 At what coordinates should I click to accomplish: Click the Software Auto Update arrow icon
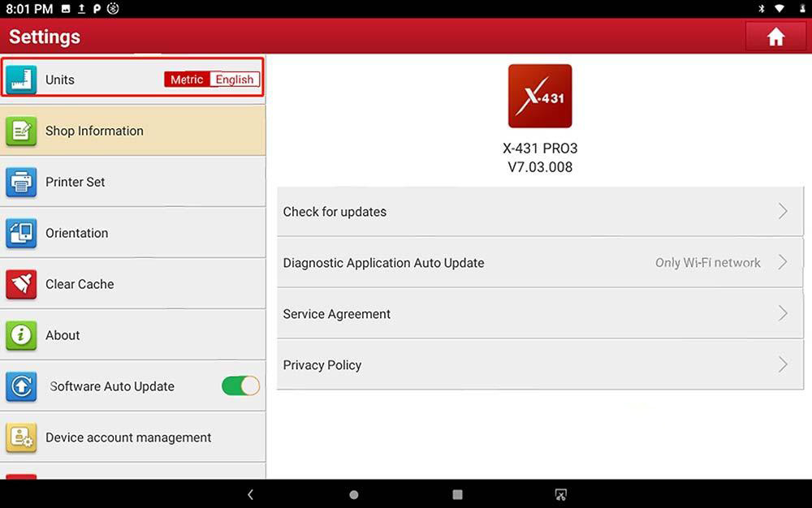[x=21, y=386]
